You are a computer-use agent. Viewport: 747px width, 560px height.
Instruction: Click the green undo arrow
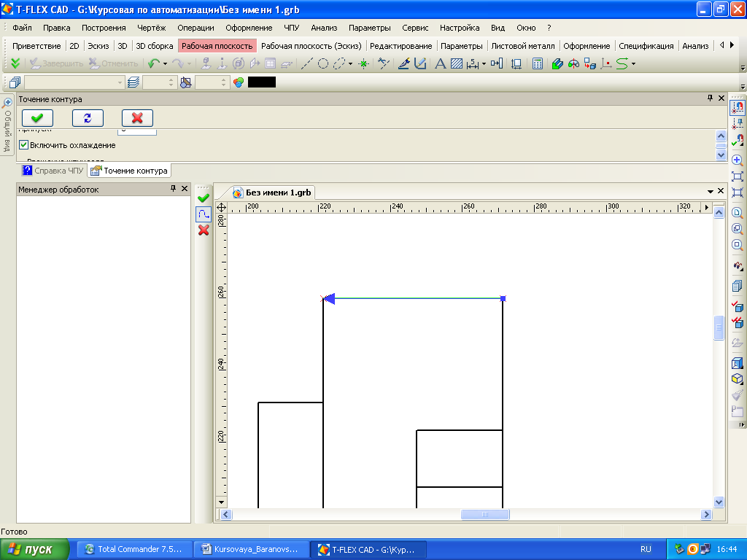pyautogui.click(x=153, y=63)
